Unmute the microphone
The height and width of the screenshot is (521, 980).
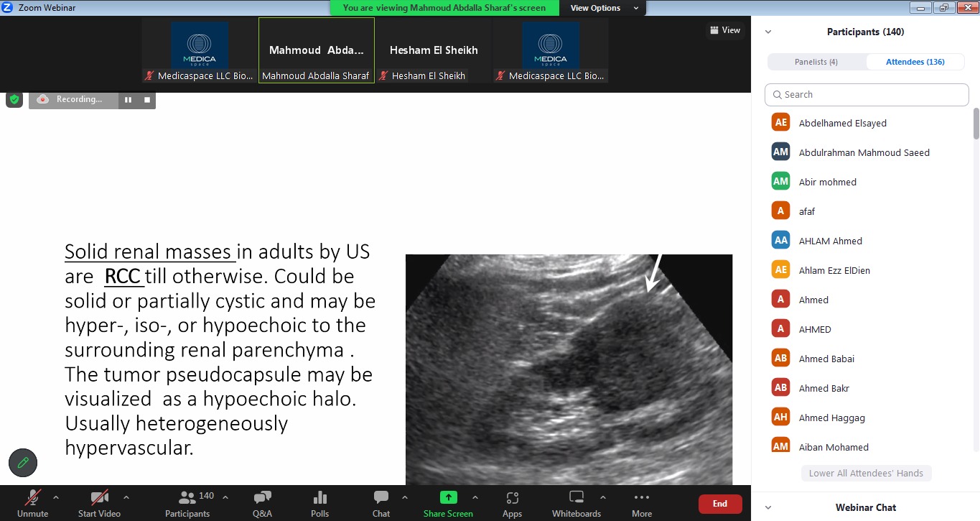(x=32, y=503)
